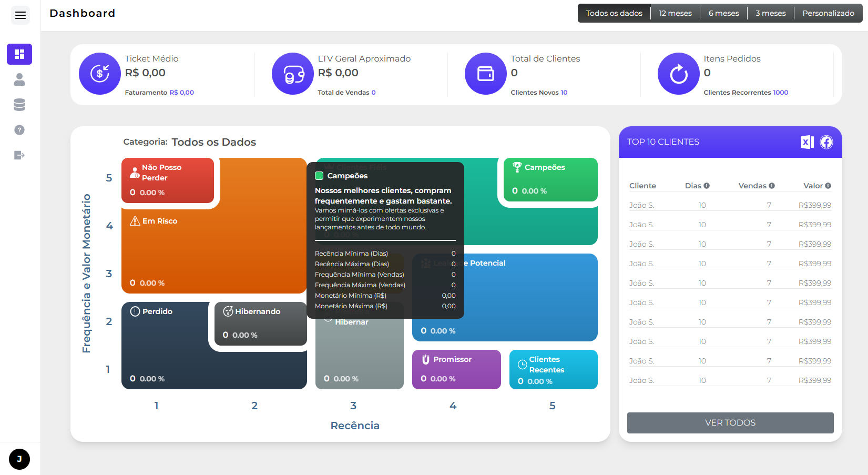Click the logout icon in sidebar
This screenshot has width=868, height=475.
[x=19, y=155]
